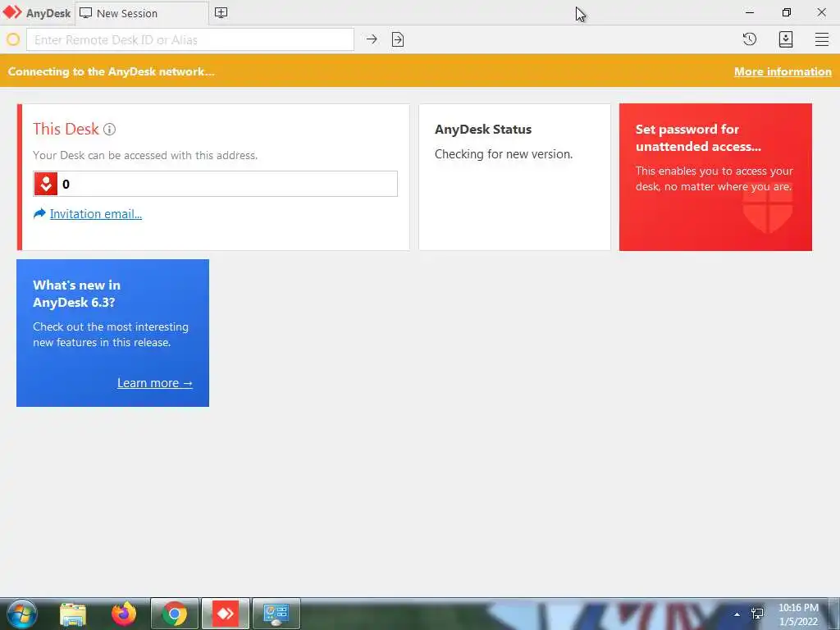Click the AnyDesk Status heading
This screenshot has height=630, width=840.
pyautogui.click(x=483, y=129)
